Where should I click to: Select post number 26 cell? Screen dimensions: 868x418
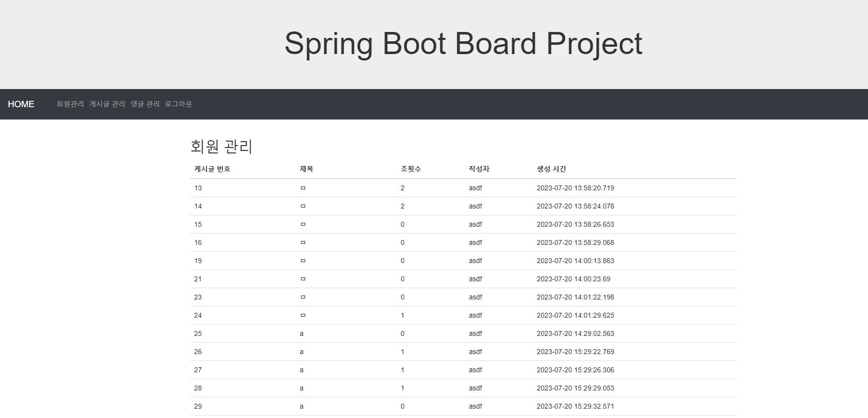(x=198, y=352)
